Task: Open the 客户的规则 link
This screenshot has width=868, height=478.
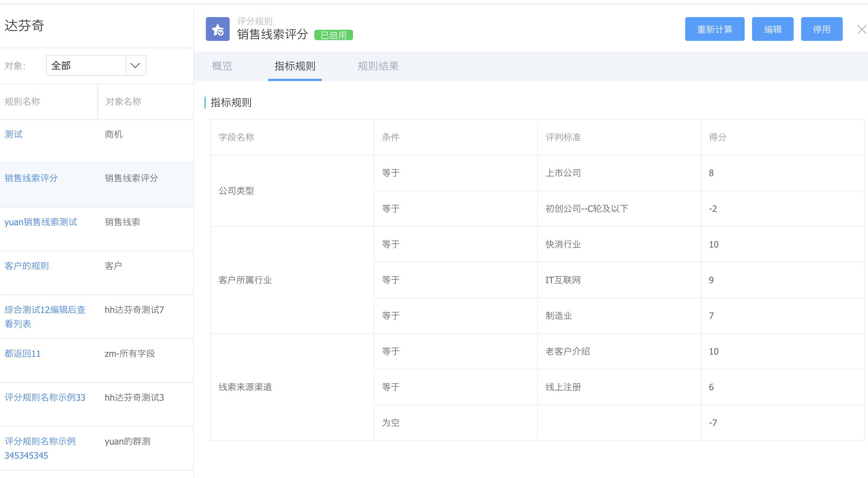Action: (x=27, y=266)
